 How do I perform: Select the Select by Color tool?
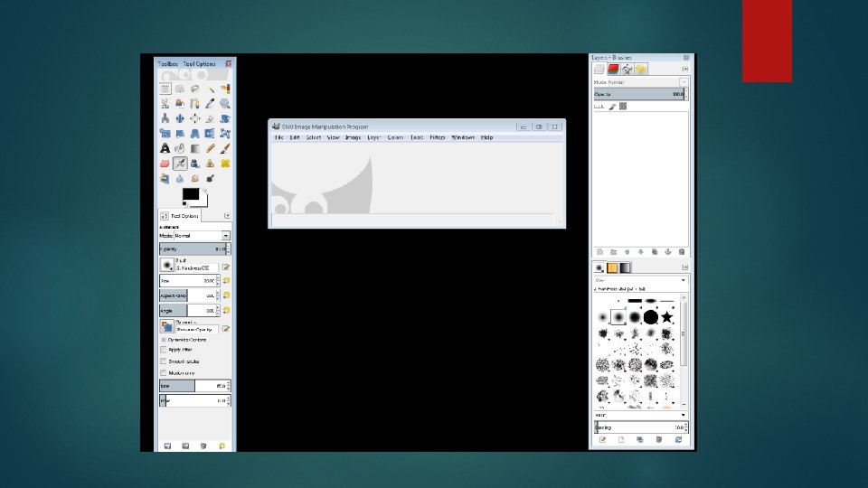(x=225, y=89)
